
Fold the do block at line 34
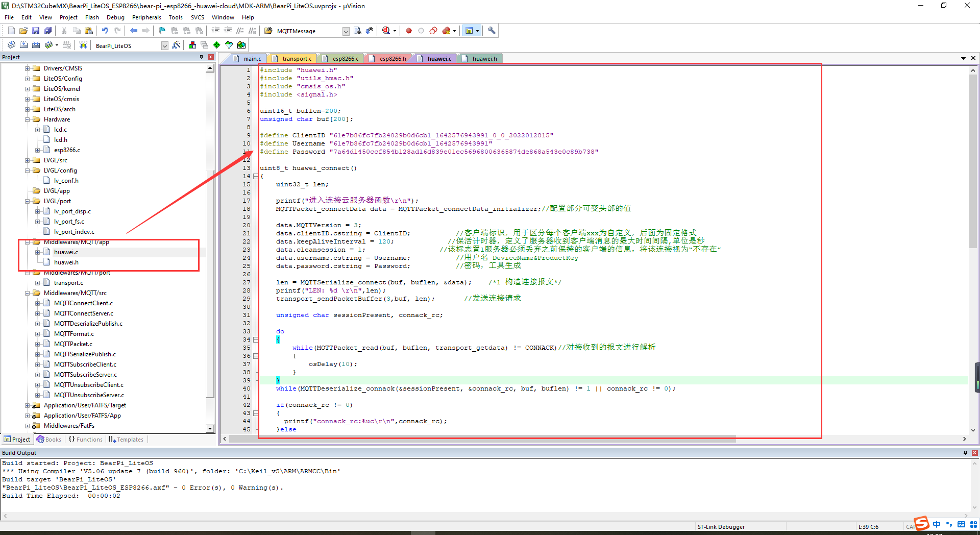pyautogui.click(x=256, y=339)
